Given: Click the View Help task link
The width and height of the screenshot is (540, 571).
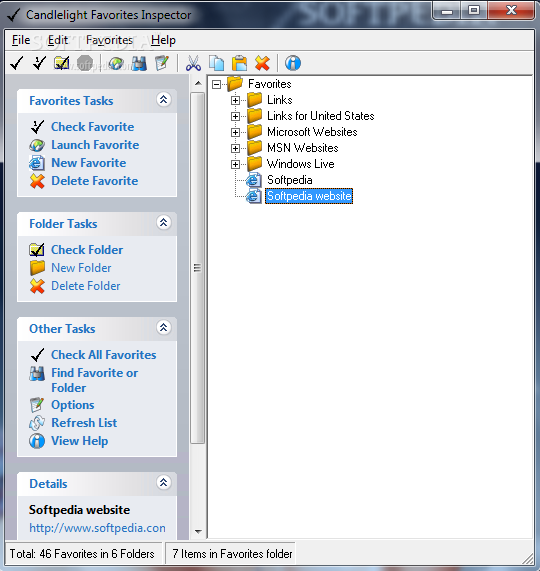Looking at the screenshot, I should pos(80,441).
